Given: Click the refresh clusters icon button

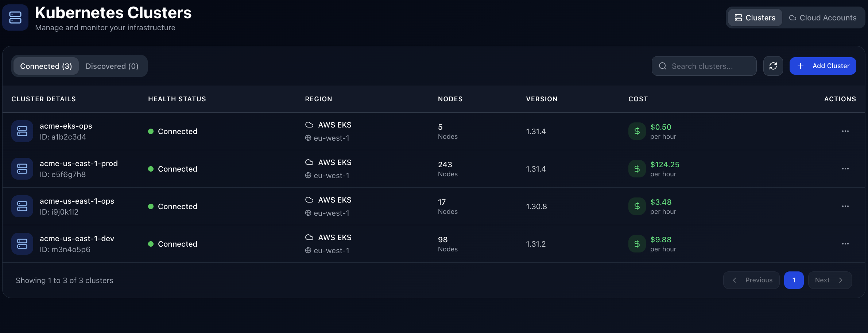Looking at the screenshot, I should click(x=773, y=66).
